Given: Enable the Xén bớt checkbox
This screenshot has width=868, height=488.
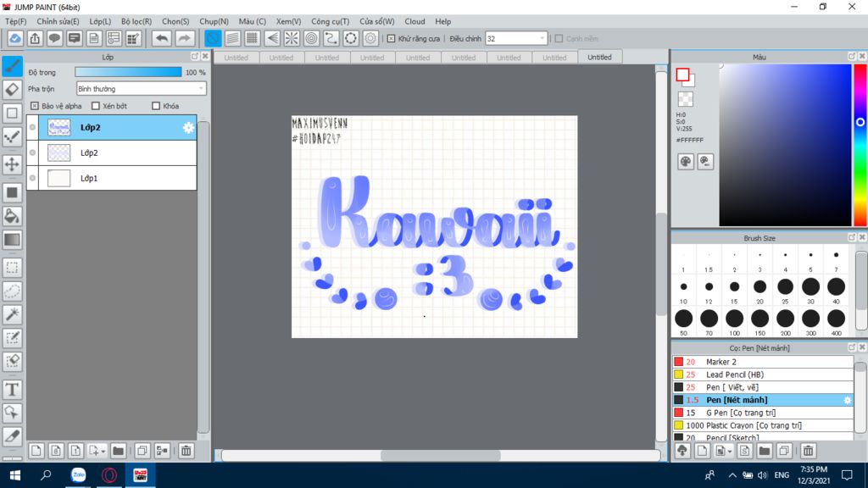Looking at the screenshot, I should coord(96,106).
